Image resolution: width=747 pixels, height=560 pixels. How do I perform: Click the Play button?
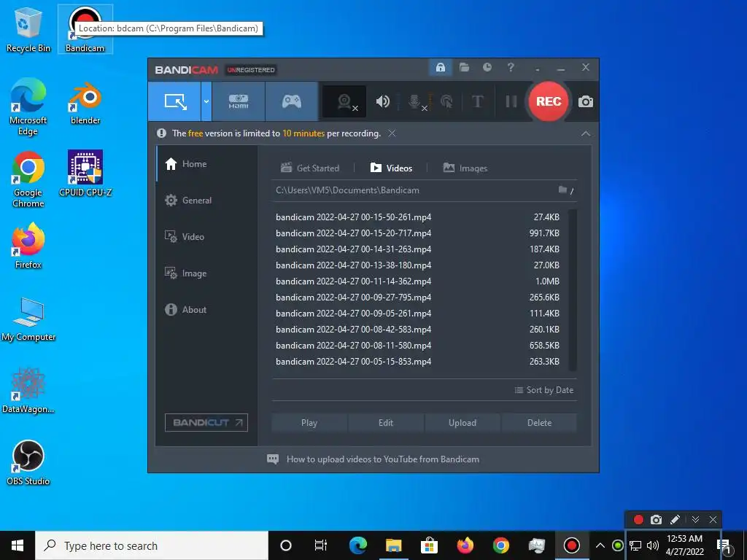[309, 423]
